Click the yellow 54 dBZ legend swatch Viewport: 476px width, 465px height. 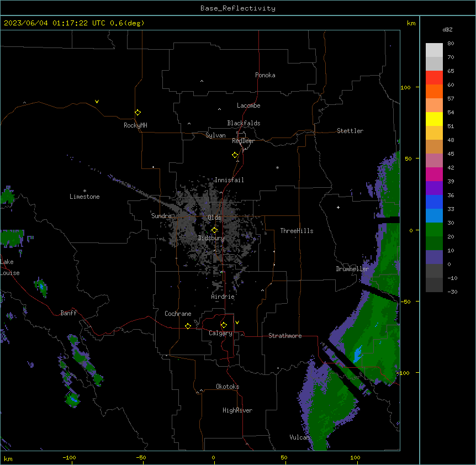click(434, 119)
